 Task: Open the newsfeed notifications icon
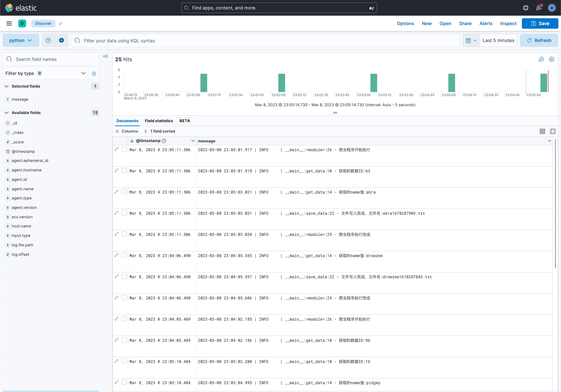pos(539,8)
